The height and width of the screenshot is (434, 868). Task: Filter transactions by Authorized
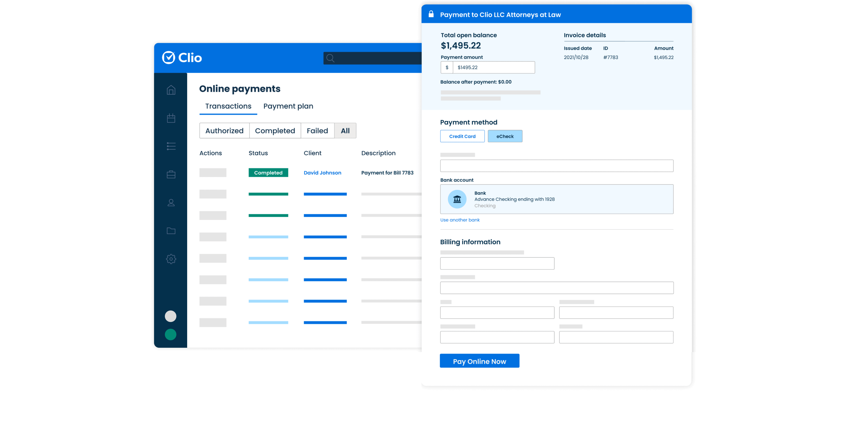[224, 131]
